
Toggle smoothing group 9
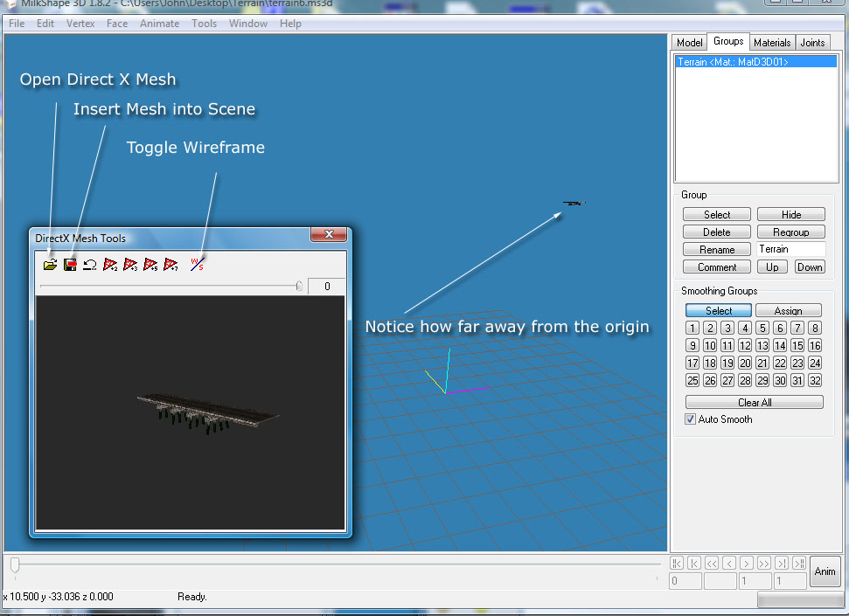tap(692, 345)
